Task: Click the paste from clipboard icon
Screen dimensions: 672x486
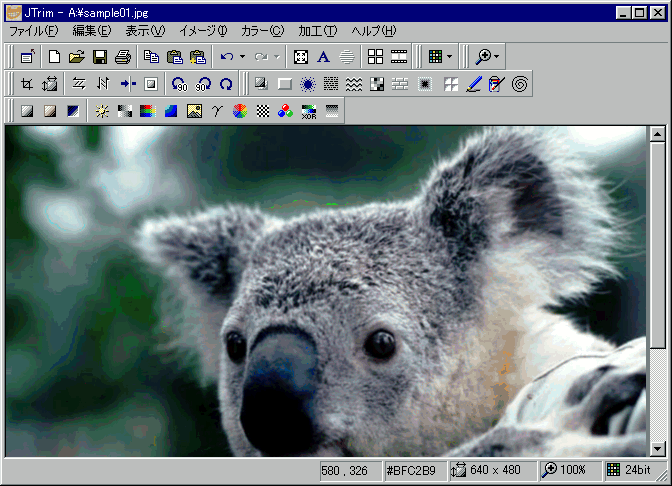Action: pos(174,57)
